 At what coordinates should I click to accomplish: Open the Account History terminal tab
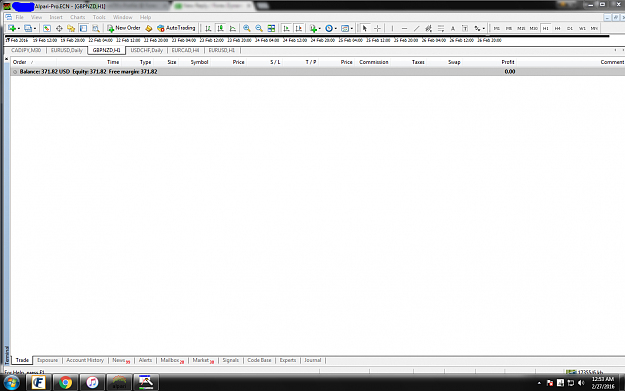[85, 360]
